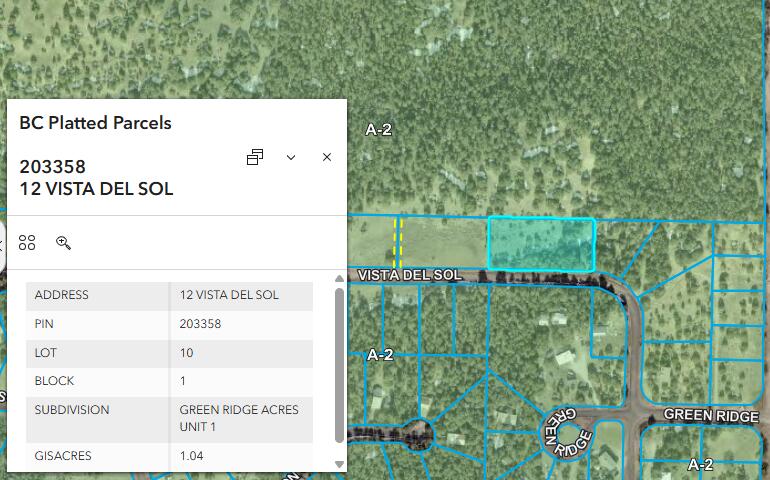Select the PIN row value 203358
Viewport: 770px width, 480px height.
tap(200, 324)
